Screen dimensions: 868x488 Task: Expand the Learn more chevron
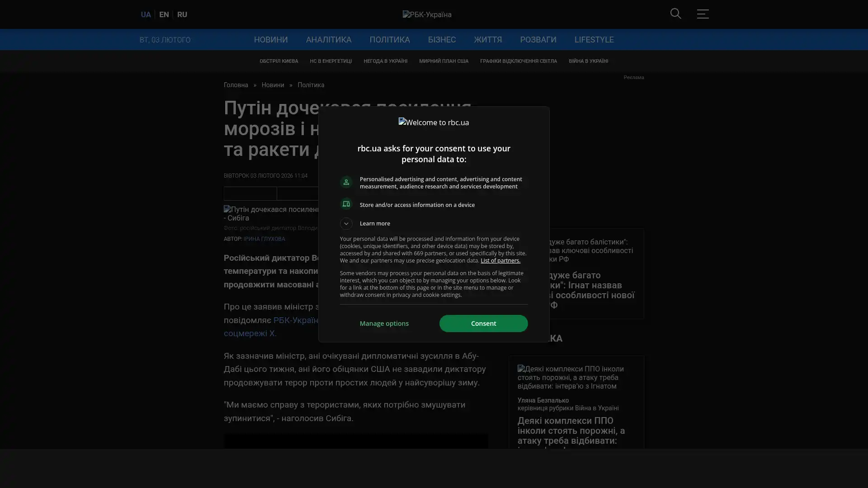346,224
